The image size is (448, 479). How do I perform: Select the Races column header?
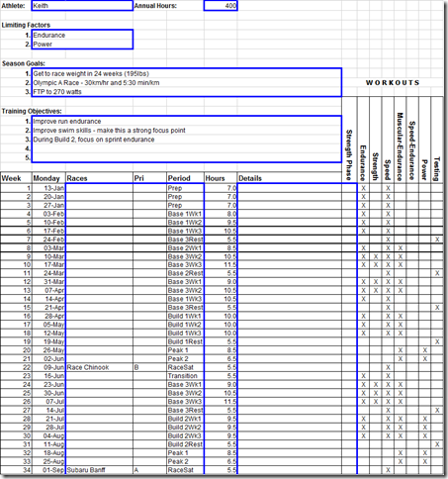99,178
